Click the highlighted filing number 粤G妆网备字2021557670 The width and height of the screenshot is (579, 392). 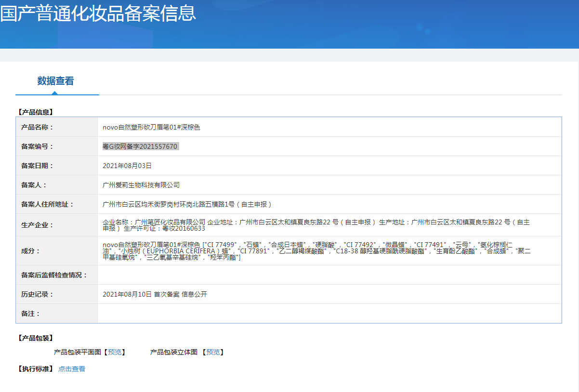click(140, 146)
